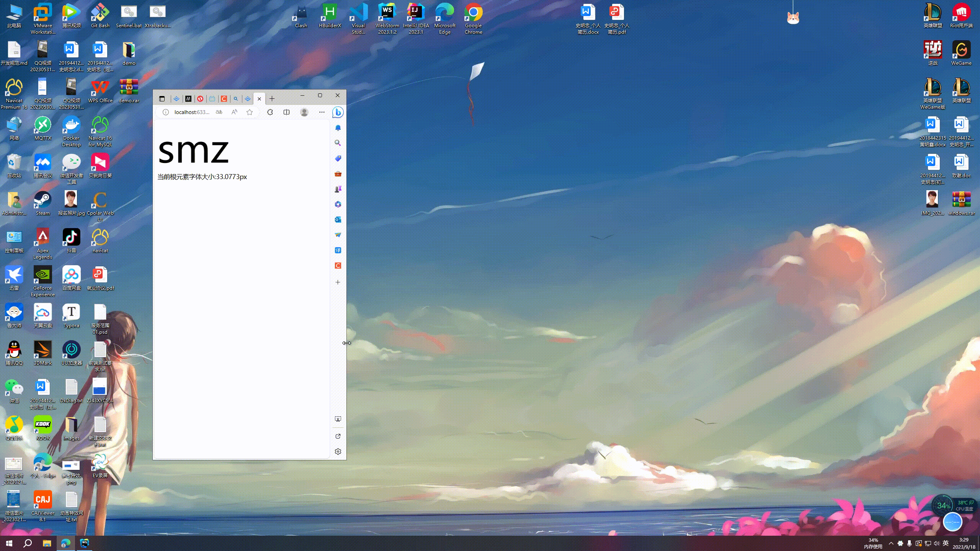Open the Tools briefcase in Edge sidebar
This screenshot has width=980, height=551.
pos(338,174)
